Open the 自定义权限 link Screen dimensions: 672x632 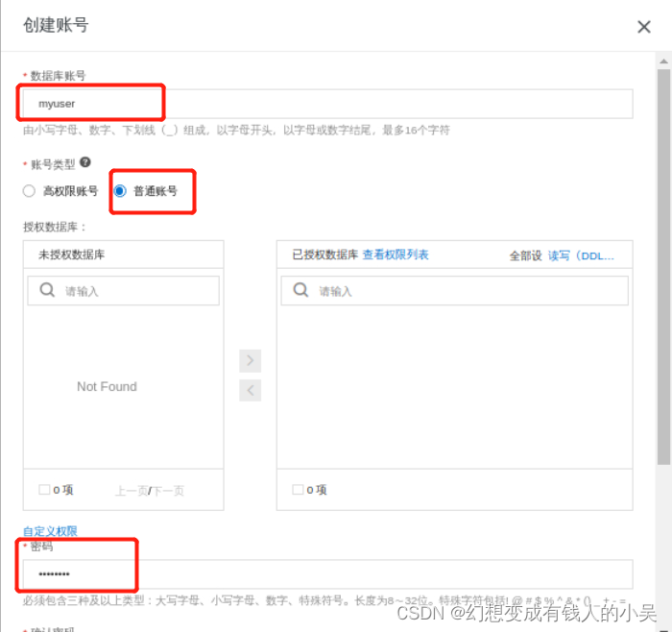(x=50, y=531)
